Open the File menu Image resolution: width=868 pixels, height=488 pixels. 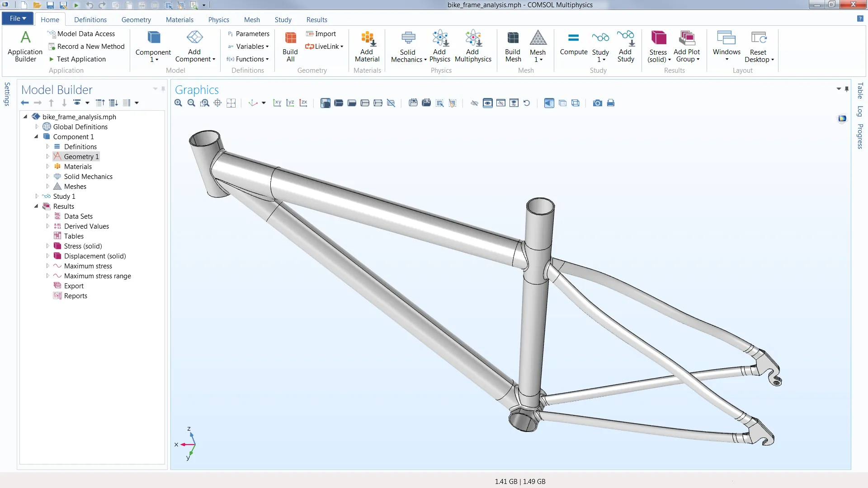point(18,19)
